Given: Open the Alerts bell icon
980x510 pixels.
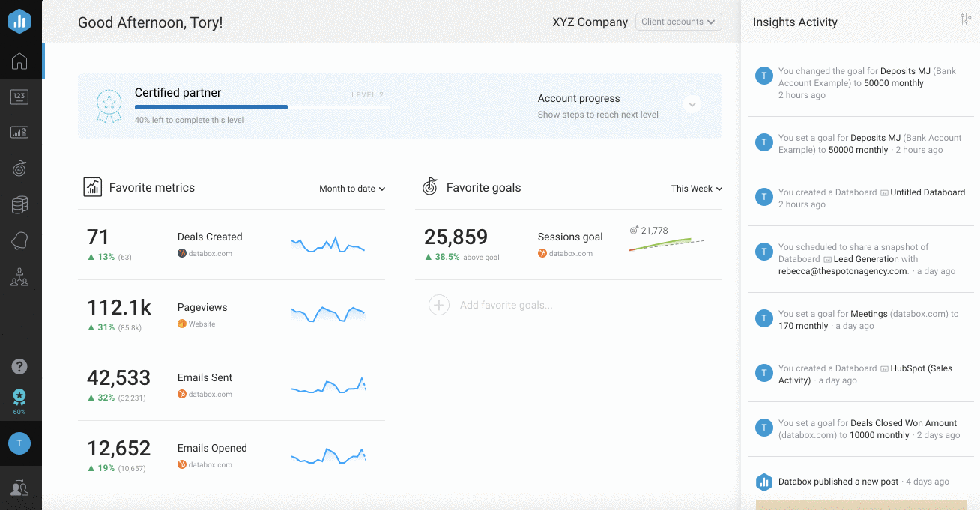Looking at the screenshot, I should click(x=20, y=240).
